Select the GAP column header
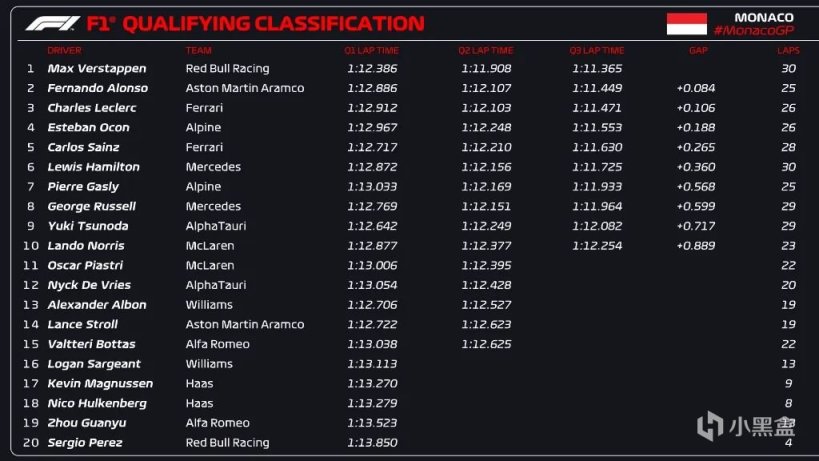Viewport: 819px width, 461px height. point(697,50)
